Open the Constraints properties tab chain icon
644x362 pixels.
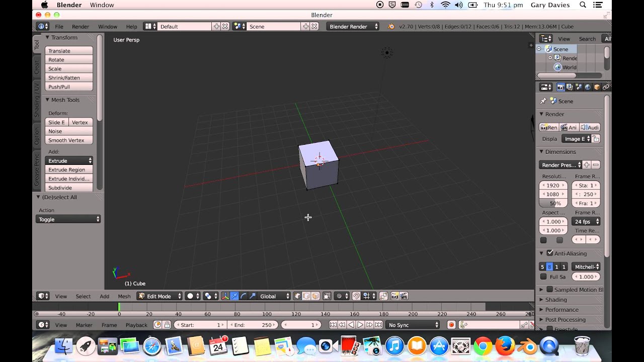[x=606, y=87]
